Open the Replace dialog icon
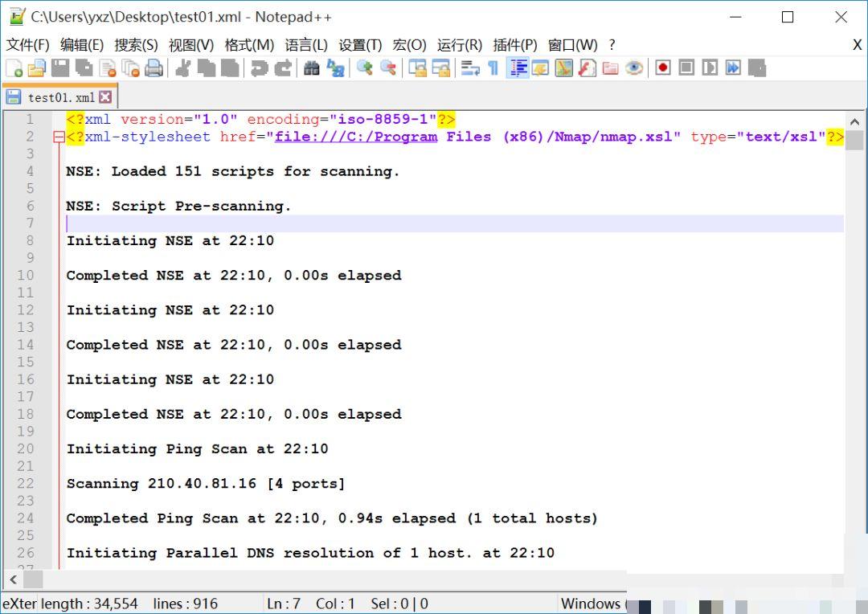Image resolution: width=868 pixels, height=614 pixels. coord(335,68)
